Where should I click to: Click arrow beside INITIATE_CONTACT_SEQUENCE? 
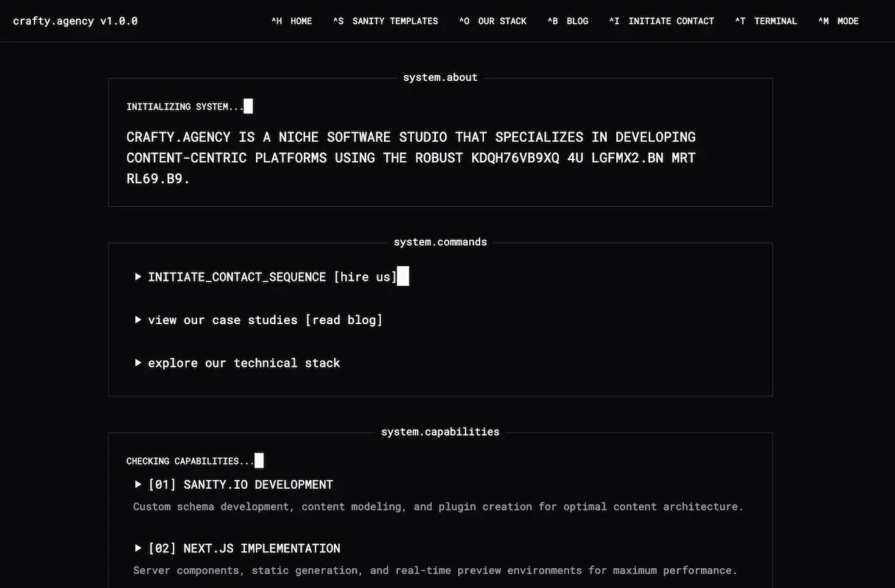click(x=138, y=276)
